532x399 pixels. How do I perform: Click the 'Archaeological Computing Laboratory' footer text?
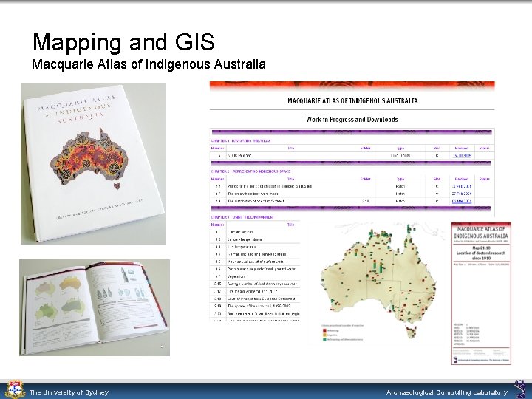(x=447, y=392)
